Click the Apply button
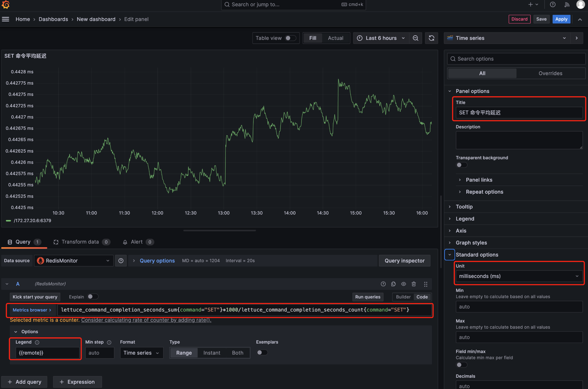588x389 pixels. point(561,19)
